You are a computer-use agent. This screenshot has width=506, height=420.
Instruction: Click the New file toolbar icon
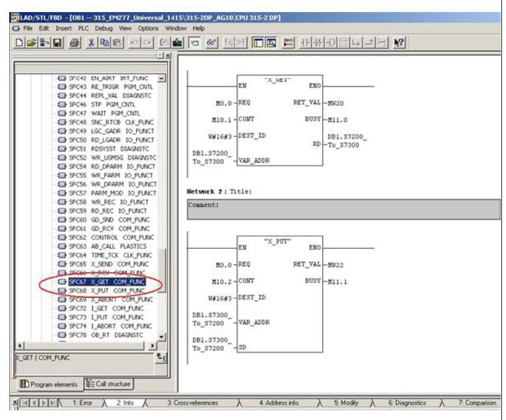[20, 42]
